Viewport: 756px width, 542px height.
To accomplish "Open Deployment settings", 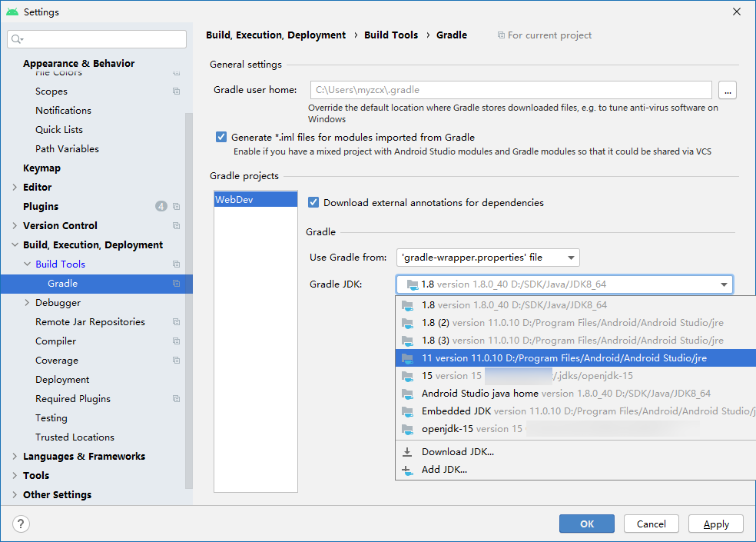I will (x=62, y=379).
